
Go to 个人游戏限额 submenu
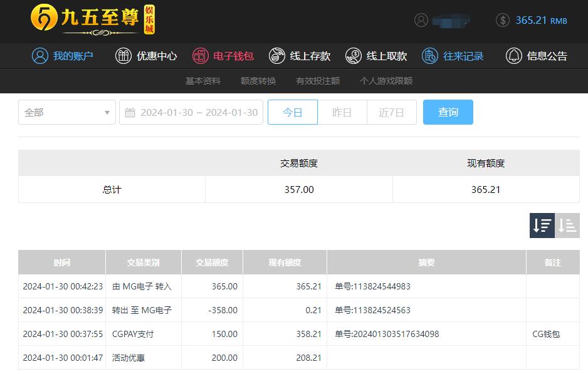pyautogui.click(x=386, y=81)
